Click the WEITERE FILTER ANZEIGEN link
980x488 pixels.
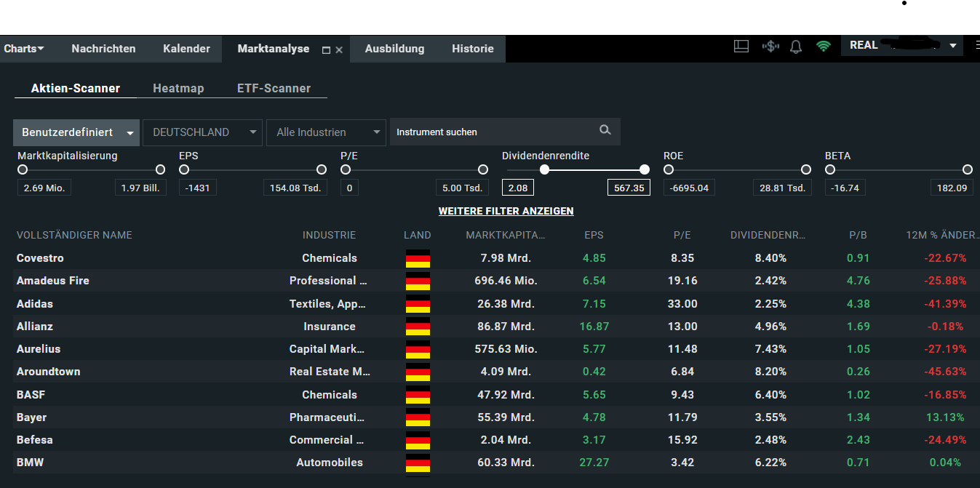point(506,211)
